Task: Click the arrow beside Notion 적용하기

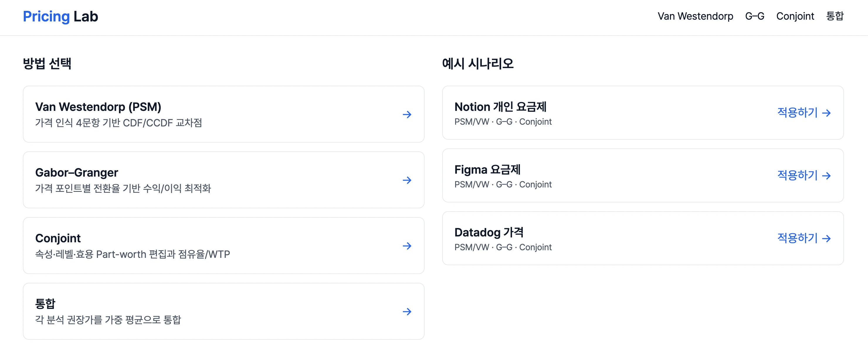Action: click(826, 113)
